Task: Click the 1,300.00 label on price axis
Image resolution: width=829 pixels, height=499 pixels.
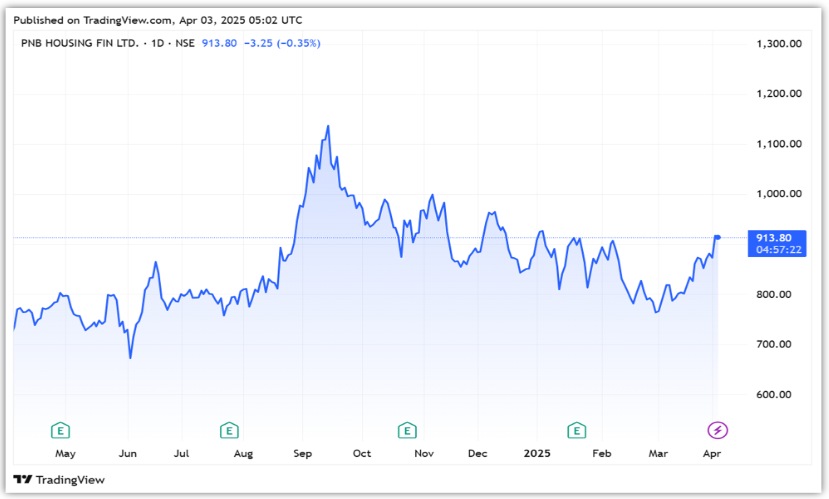Action: [780, 44]
